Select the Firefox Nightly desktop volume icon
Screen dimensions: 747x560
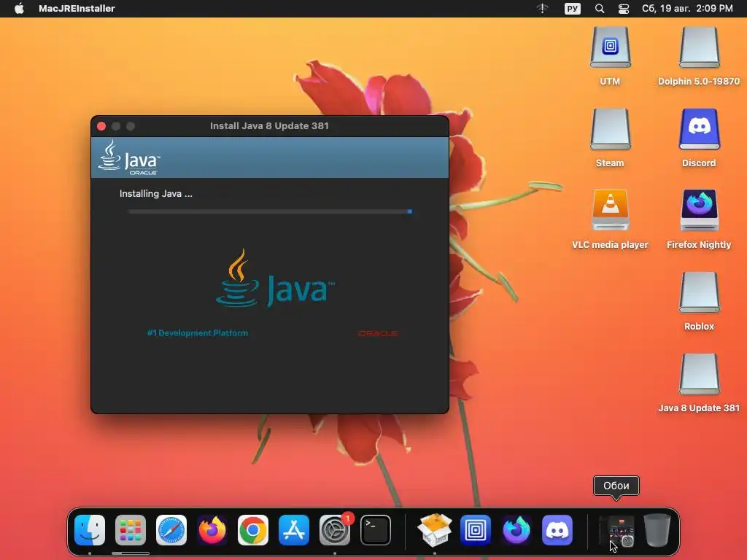coord(699,210)
